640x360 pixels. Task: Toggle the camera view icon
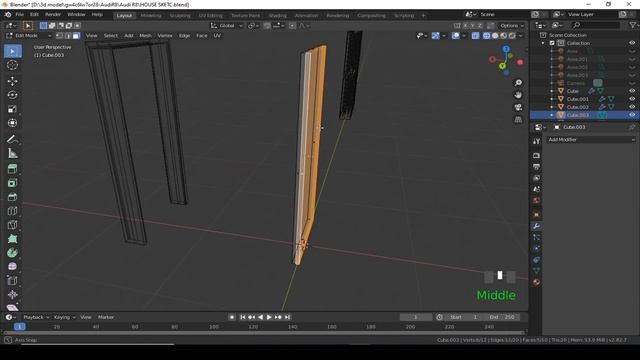(518, 107)
